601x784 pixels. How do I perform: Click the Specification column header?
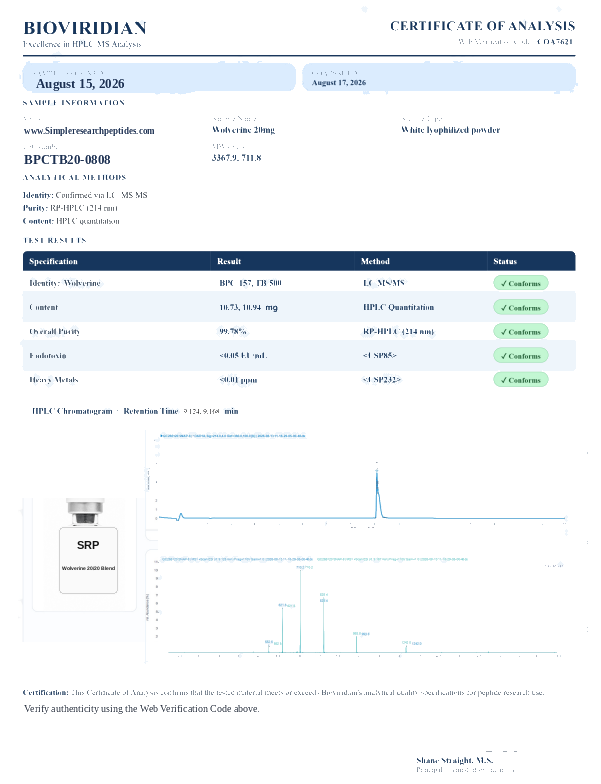pyautogui.click(x=53, y=262)
